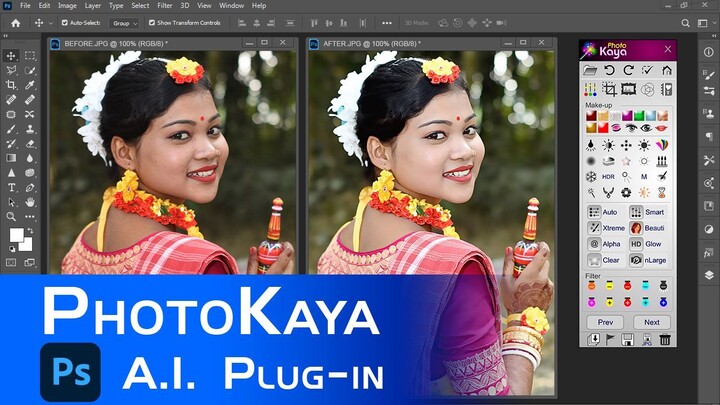Click the PhotoKaya undo arrow
720x405 pixels.
click(x=609, y=70)
